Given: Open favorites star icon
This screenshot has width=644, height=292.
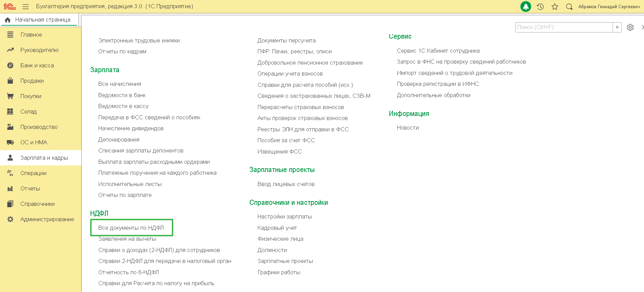Looking at the screenshot, I should [555, 6].
